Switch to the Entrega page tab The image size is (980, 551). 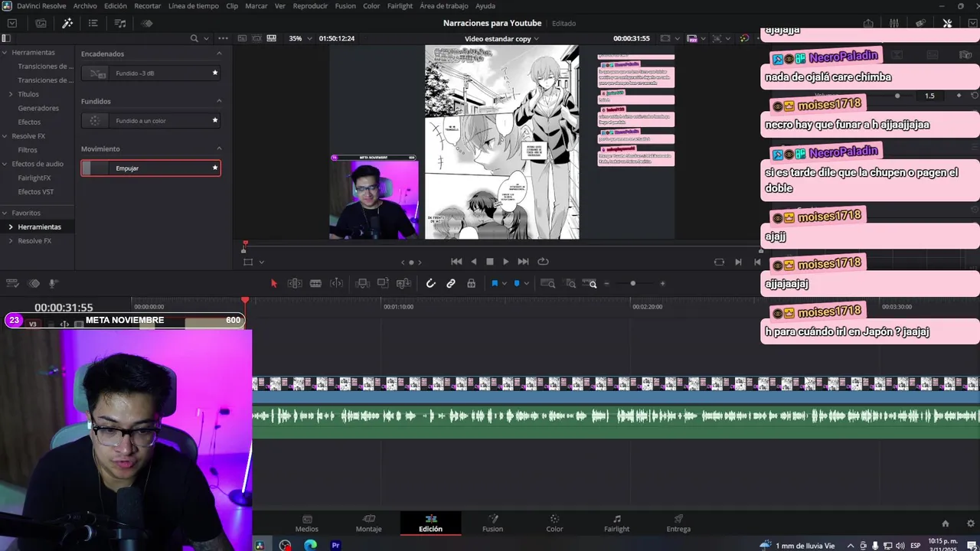point(678,523)
